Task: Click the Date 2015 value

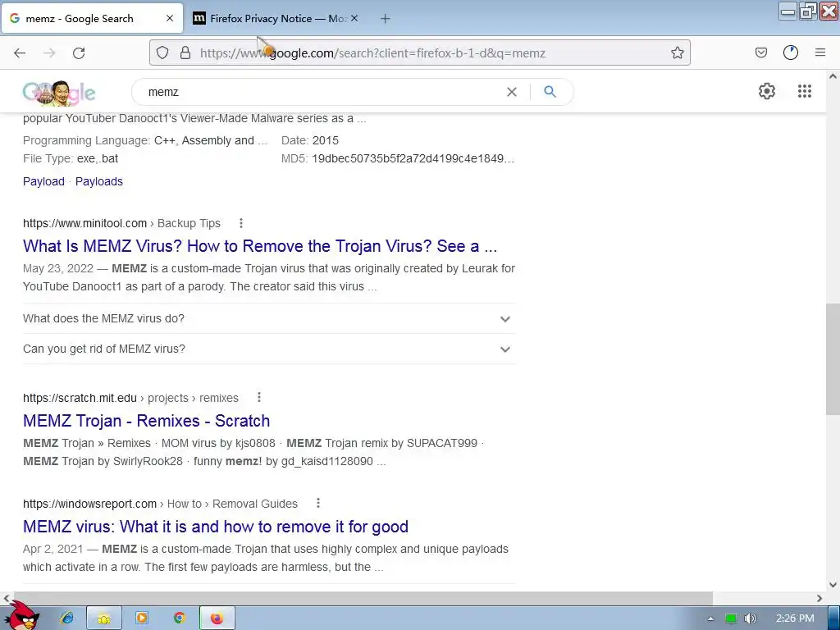Action: pos(325,140)
